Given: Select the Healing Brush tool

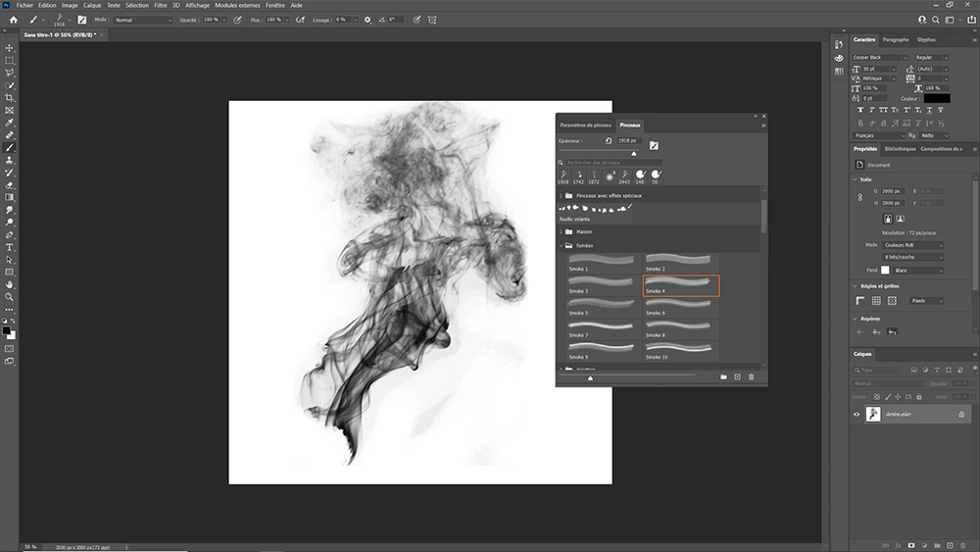Looking at the screenshot, I should click(x=10, y=135).
